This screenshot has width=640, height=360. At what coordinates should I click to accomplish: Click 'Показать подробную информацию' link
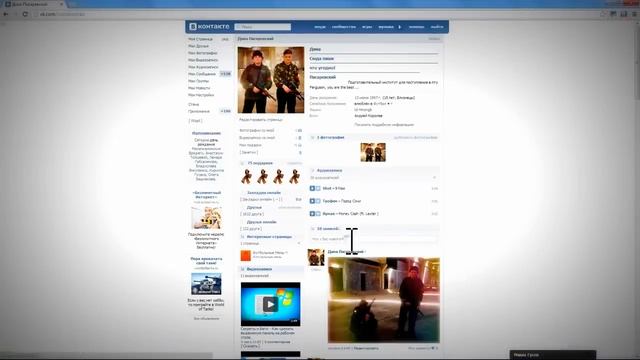[x=384, y=124]
